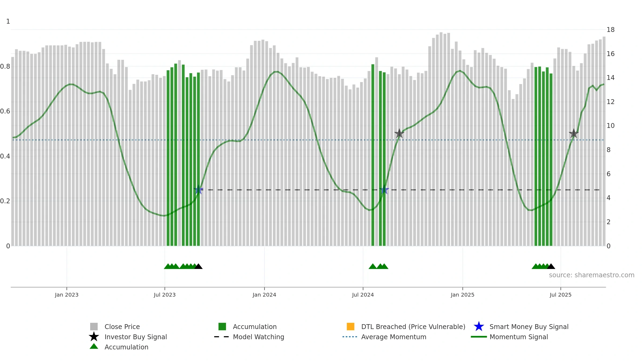Click the black triangle below chart near Jul 2025

(x=551, y=266)
